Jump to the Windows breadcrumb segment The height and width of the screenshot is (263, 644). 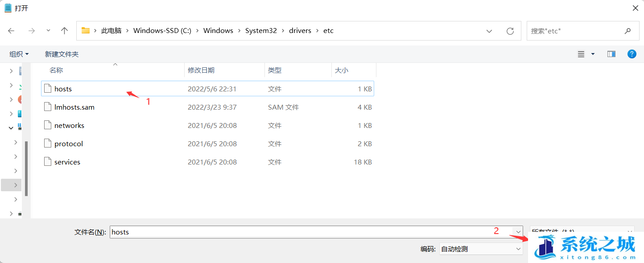[x=218, y=31]
